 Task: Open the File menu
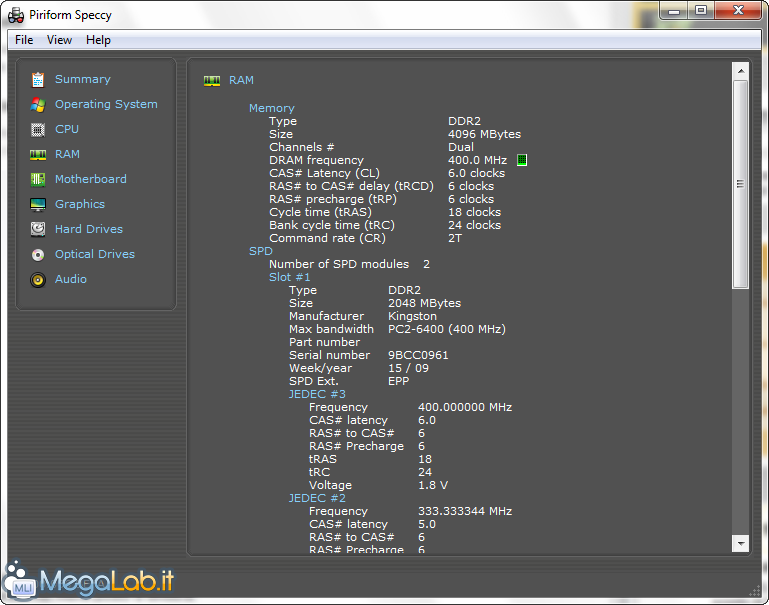[x=24, y=40]
